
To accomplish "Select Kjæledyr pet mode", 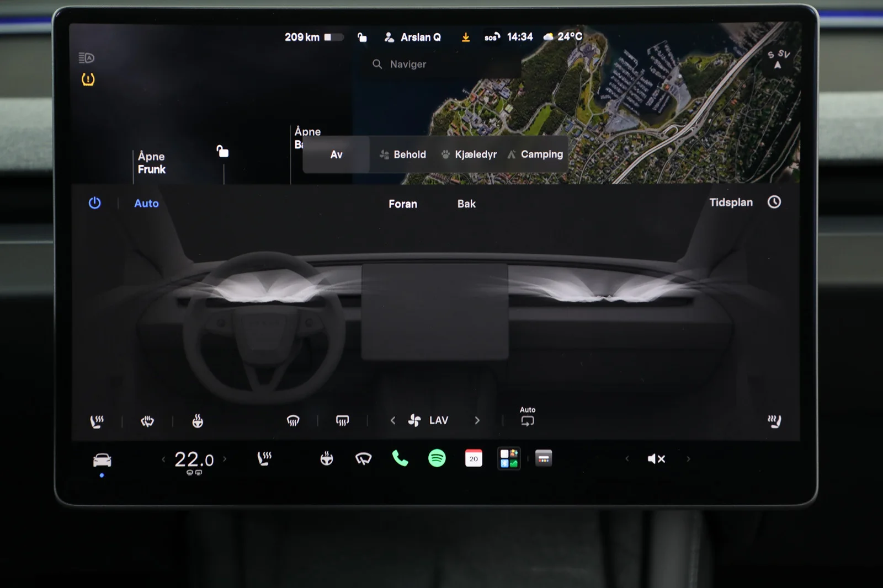I will pyautogui.click(x=469, y=155).
